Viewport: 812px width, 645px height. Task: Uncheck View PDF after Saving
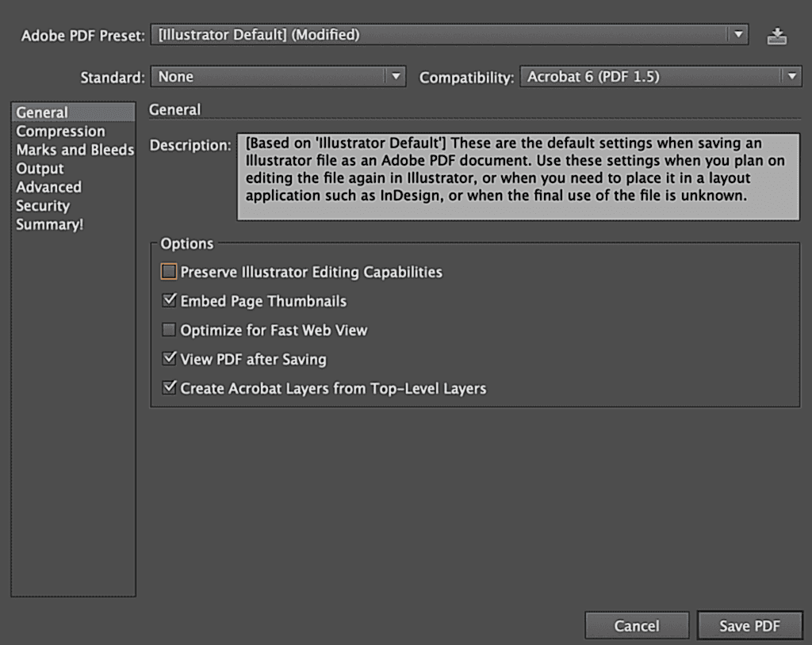[169, 359]
